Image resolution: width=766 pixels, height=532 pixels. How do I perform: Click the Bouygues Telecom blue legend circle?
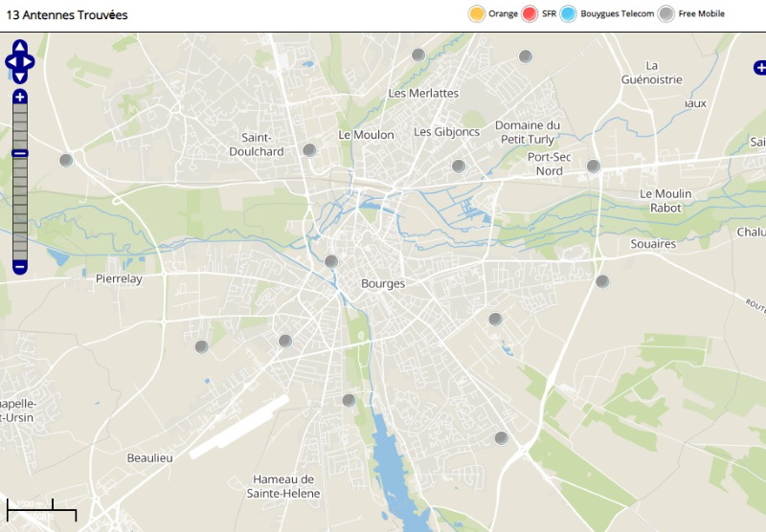point(568,13)
